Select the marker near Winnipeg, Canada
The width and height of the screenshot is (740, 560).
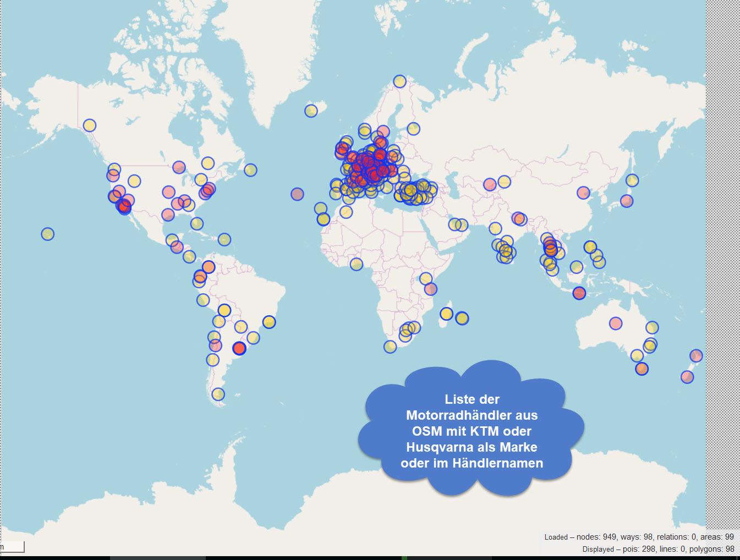179,167
